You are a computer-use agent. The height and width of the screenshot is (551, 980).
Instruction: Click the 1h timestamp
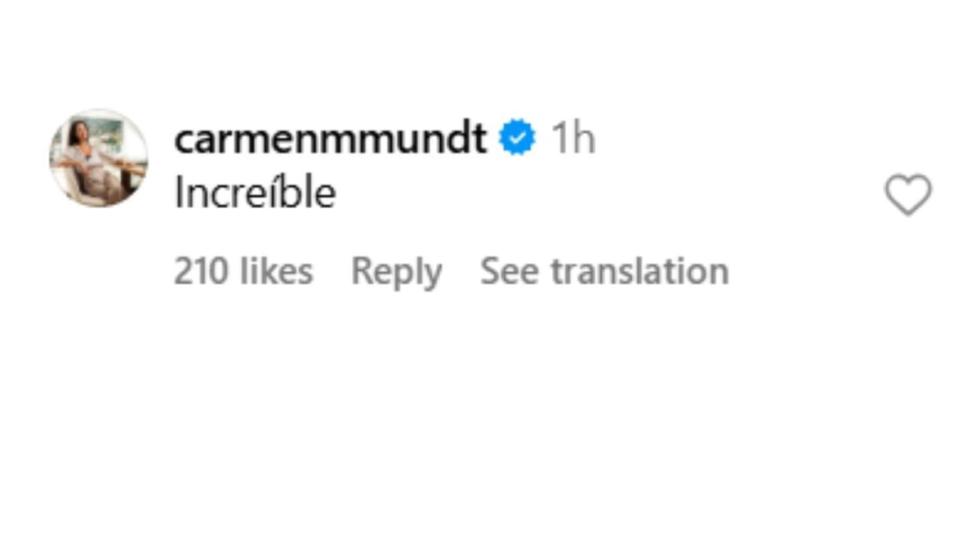click(573, 138)
